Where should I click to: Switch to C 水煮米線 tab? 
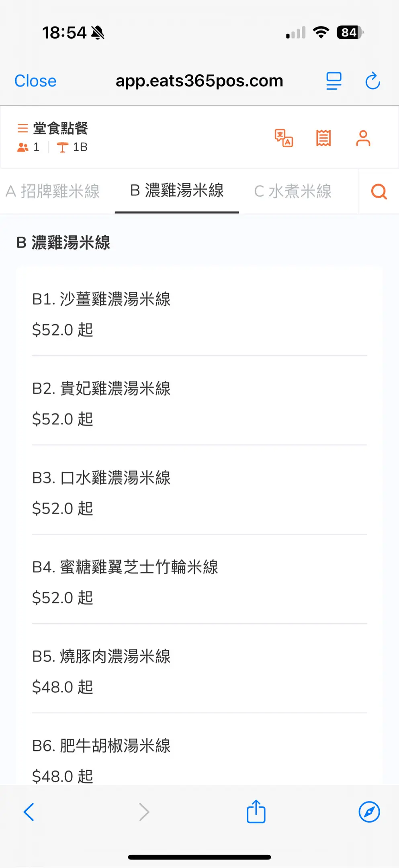click(293, 191)
